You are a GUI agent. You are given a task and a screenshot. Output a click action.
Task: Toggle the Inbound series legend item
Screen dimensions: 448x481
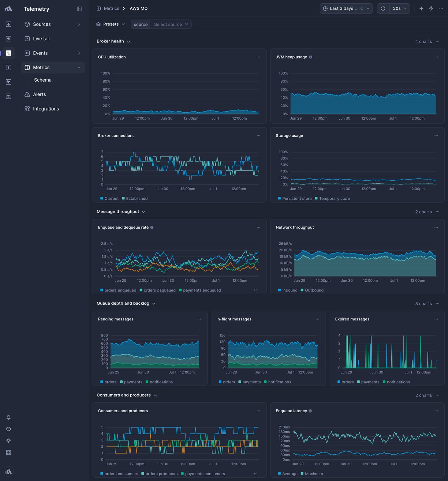288,290
